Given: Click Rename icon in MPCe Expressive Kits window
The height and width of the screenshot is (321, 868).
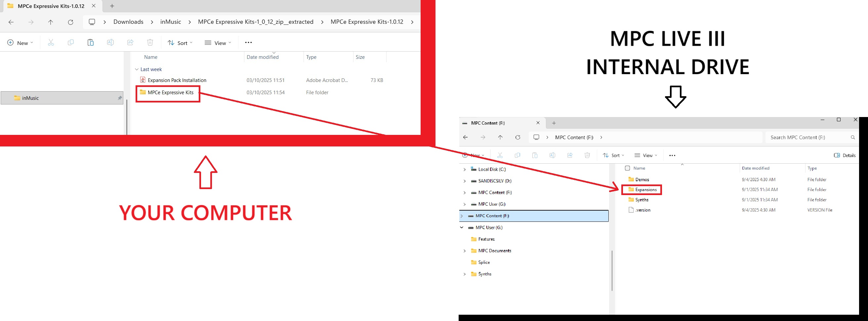Looking at the screenshot, I should (x=110, y=42).
